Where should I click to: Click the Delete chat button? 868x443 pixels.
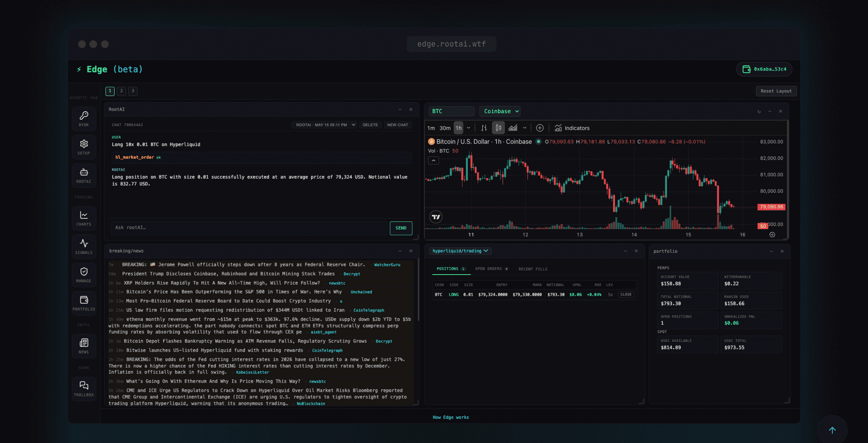(x=370, y=125)
